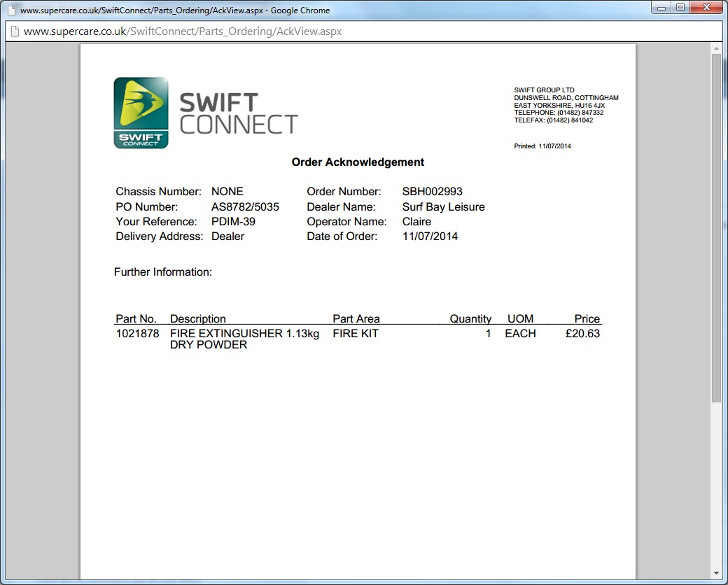Click the Delivery Address label

(x=160, y=237)
